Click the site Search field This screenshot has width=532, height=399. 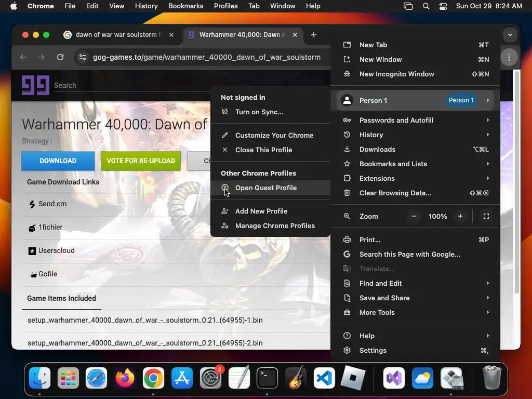coord(130,85)
